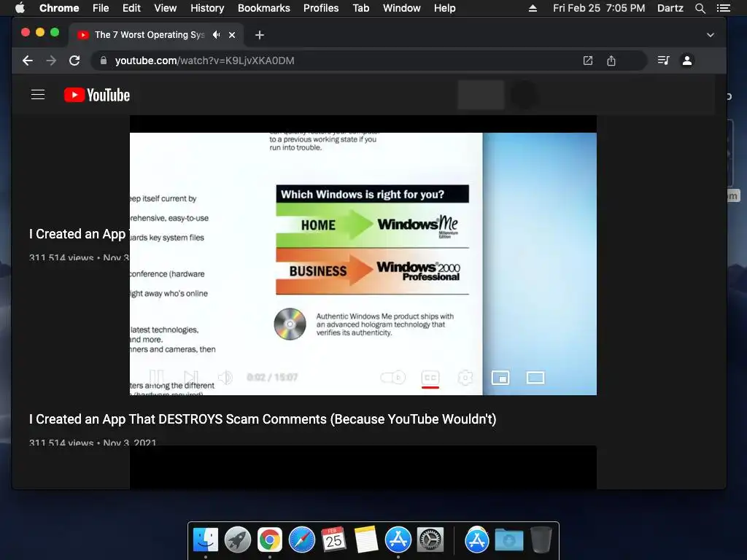Open Google Chrome from the Dock

270,540
